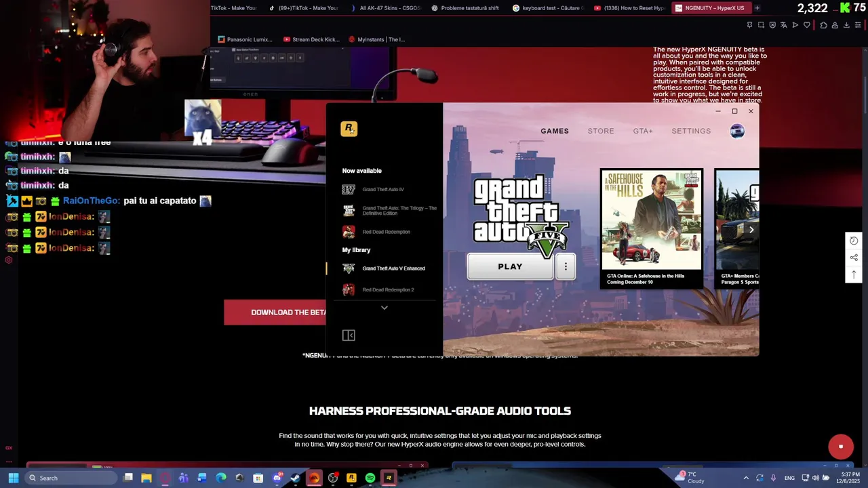Screen dimensions: 868x488
Task: Switch to the (99+) TikTok browser tab
Action: [304, 8]
